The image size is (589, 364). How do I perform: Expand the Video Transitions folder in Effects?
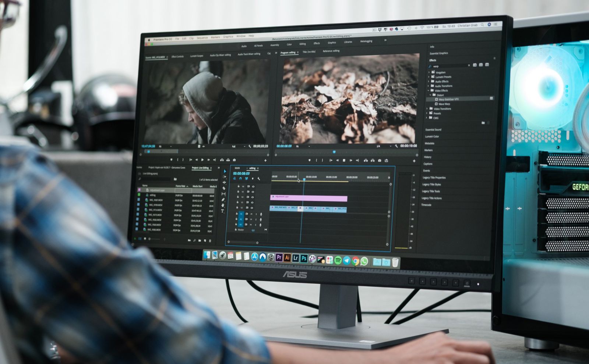[x=442, y=109]
